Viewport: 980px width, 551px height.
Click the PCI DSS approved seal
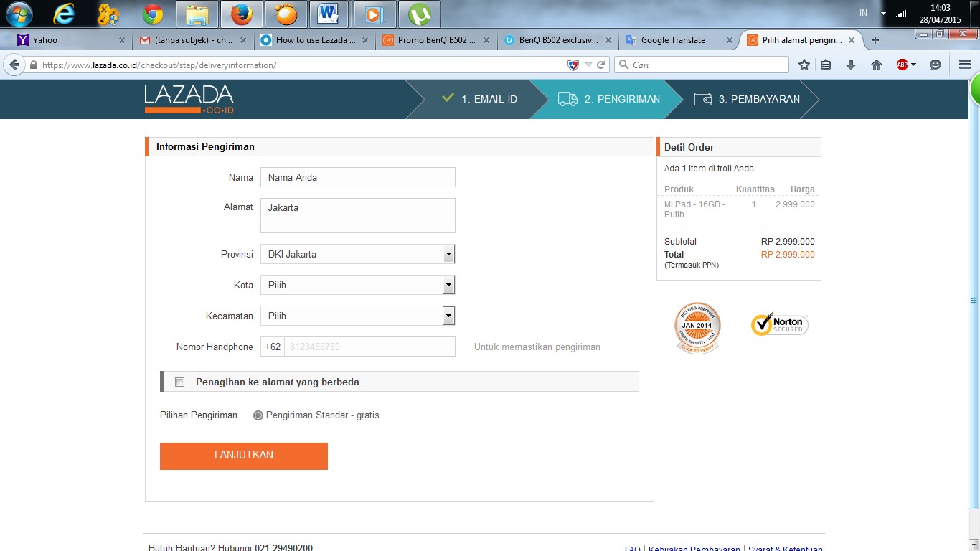click(x=697, y=328)
